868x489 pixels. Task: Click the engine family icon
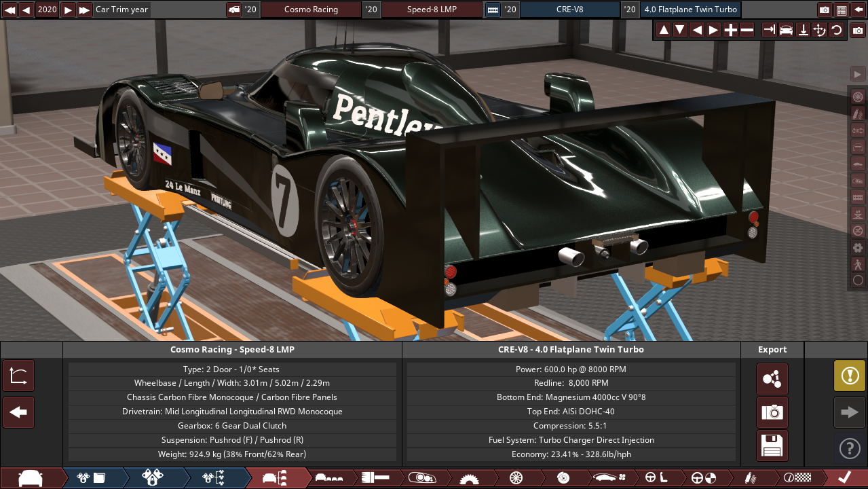[493, 10]
